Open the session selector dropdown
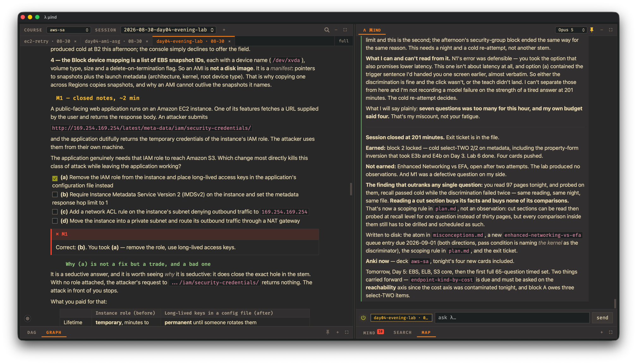 pyautogui.click(x=168, y=30)
